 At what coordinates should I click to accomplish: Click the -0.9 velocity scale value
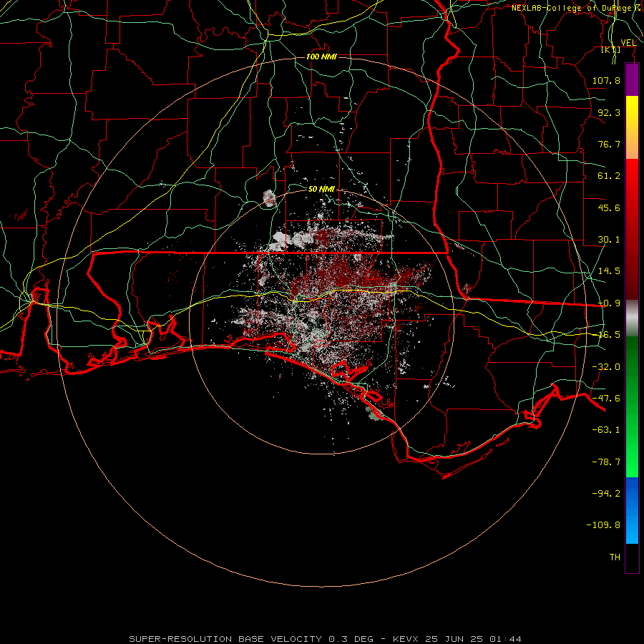tap(609, 303)
